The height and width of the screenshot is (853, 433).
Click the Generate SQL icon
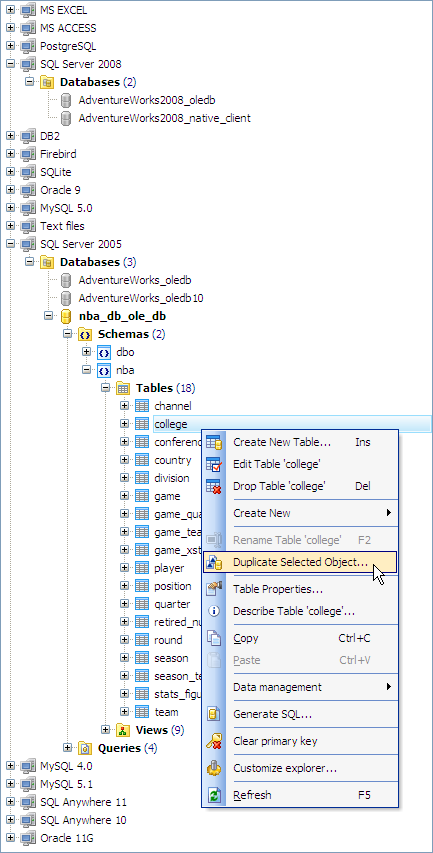pyautogui.click(x=214, y=714)
